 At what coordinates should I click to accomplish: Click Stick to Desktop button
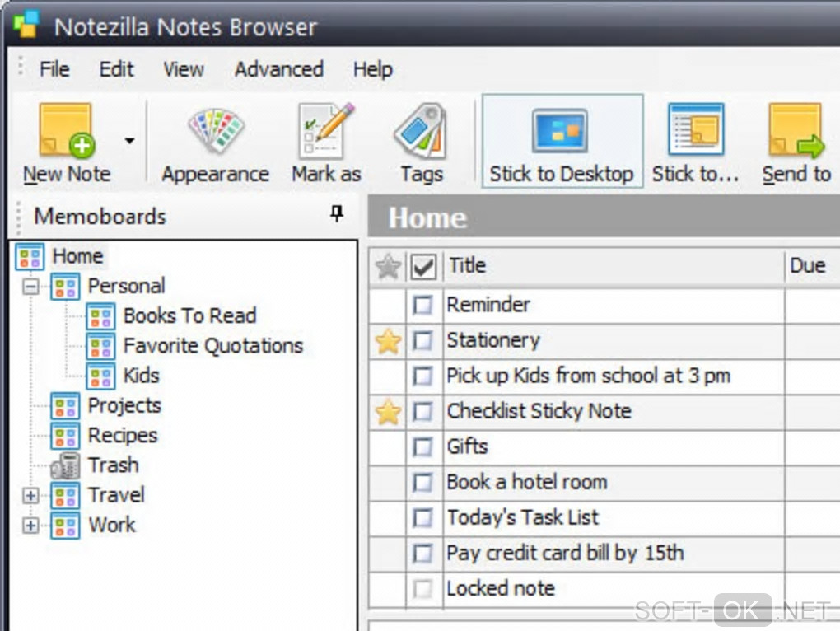(562, 141)
